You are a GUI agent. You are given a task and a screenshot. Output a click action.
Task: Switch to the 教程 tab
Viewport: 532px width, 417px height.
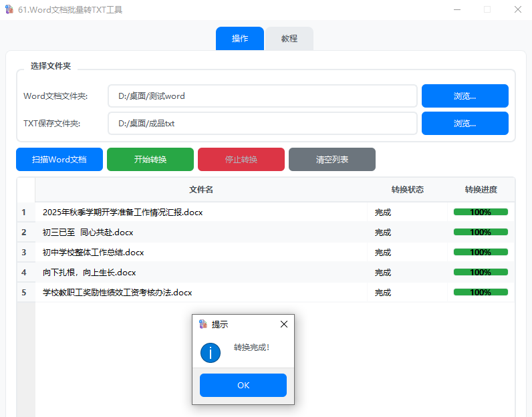pyautogui.click(x=289, y=39)
